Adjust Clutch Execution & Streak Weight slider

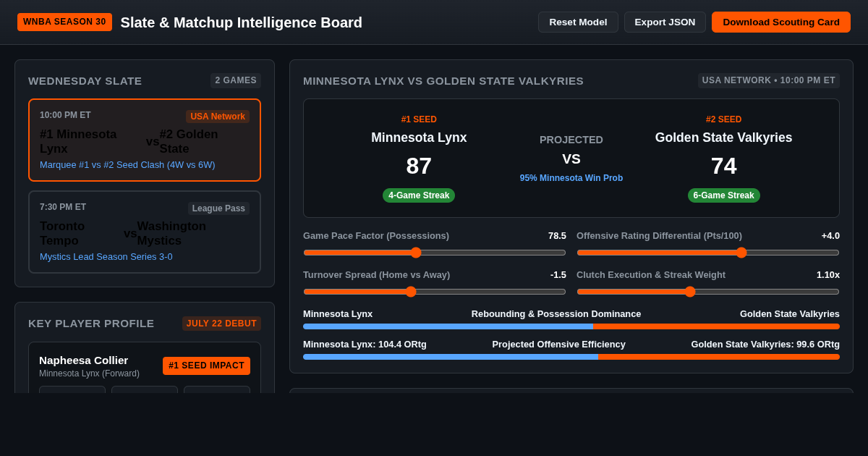(708, 292)
